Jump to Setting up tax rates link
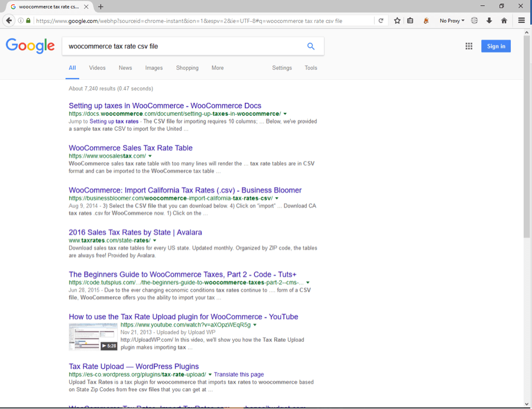The image size is (532, 409). (114, 121)
